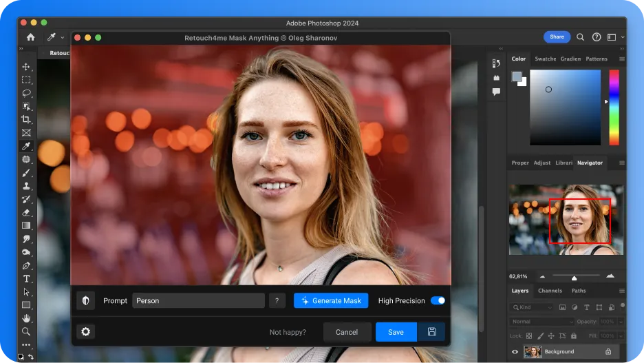This screenshot has width=644, height=363.
Task: Select the Dodge tool
Action: point(26,252)
